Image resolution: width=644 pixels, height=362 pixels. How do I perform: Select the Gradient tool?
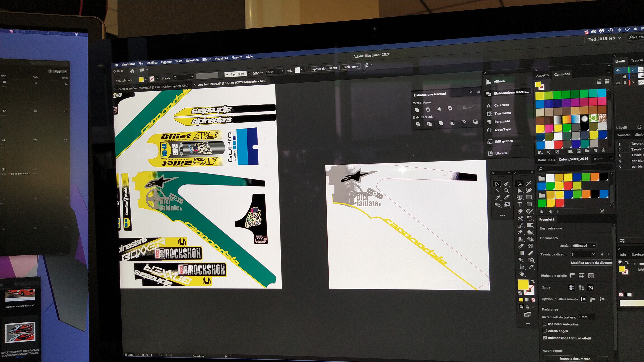point(521,253)
